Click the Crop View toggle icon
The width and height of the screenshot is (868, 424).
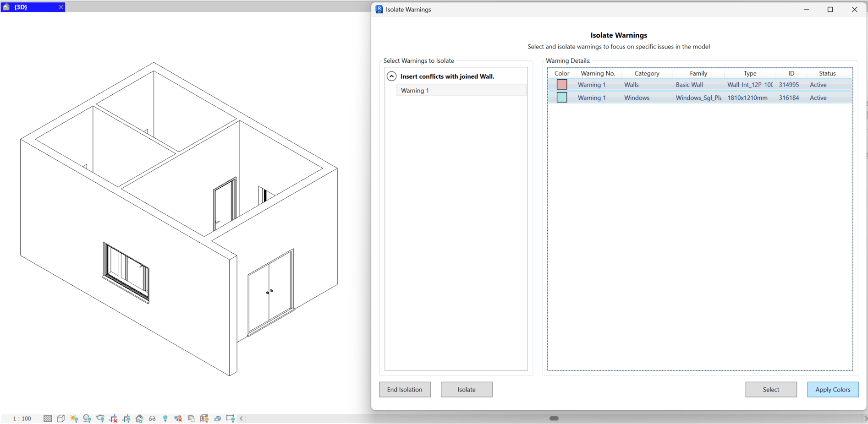point(113,418)
